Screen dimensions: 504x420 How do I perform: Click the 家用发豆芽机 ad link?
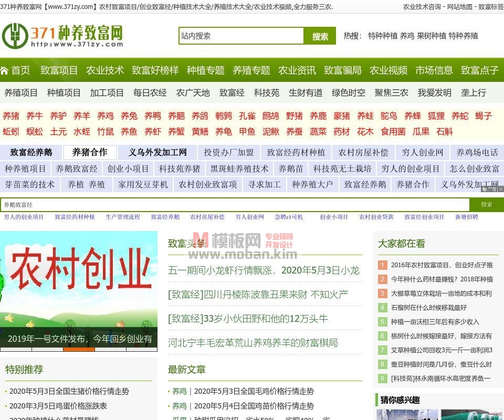pos(143,184)
